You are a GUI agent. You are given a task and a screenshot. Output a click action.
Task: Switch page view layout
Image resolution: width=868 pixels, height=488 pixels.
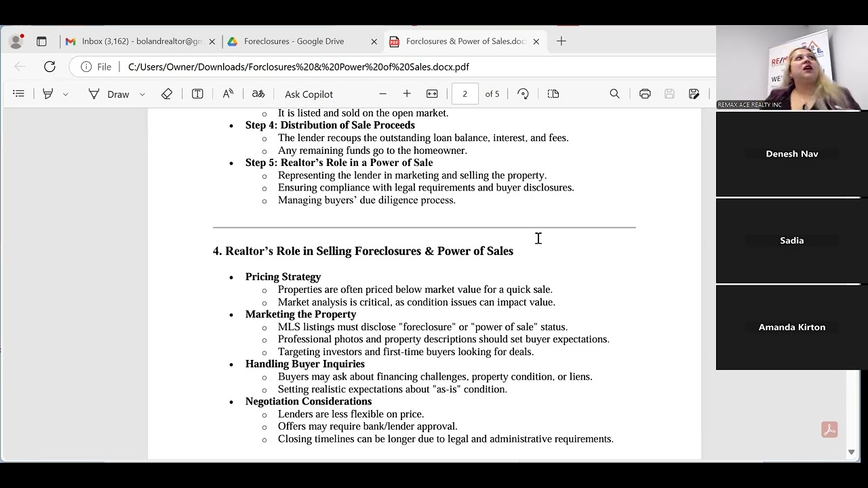[553, 94]
